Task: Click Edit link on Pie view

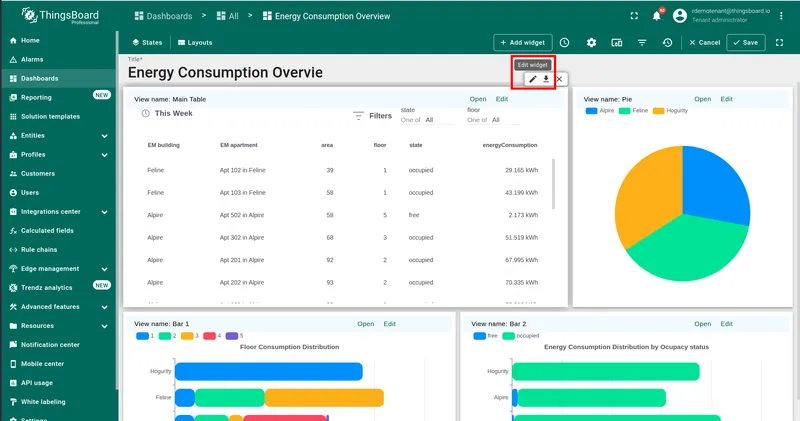Action: click(727, 99)
